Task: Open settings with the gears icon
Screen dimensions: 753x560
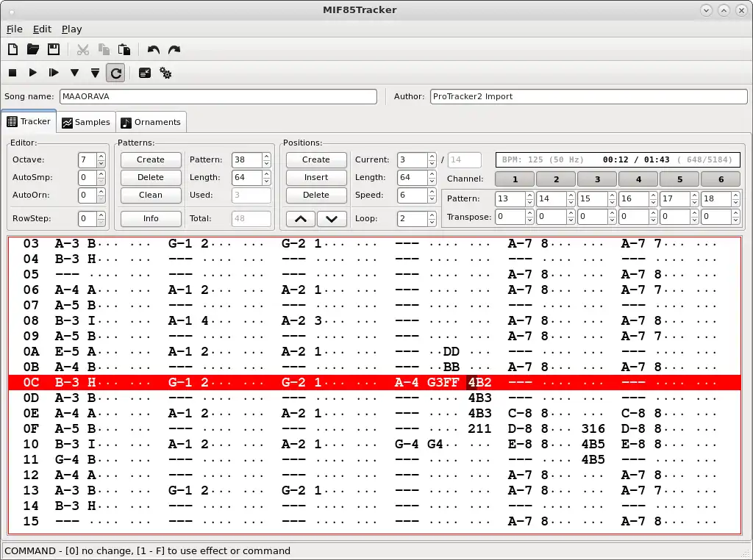Action: [165, 73]
